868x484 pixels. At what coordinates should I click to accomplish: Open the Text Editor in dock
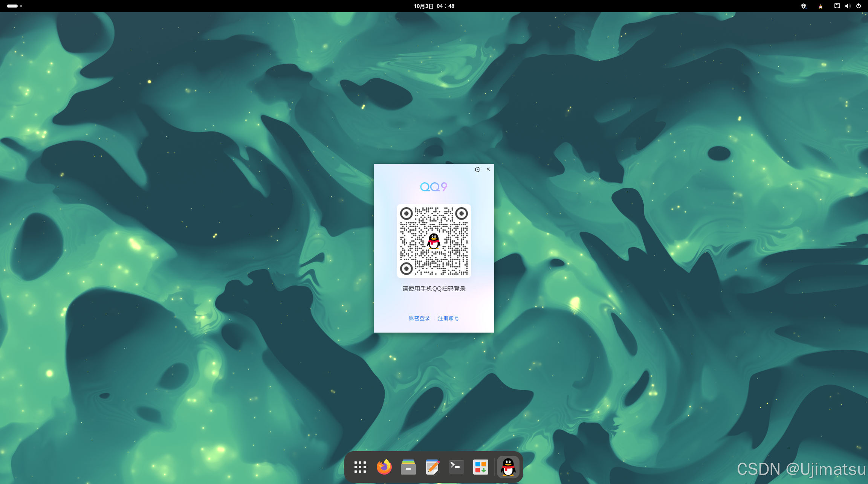(432, 467)
